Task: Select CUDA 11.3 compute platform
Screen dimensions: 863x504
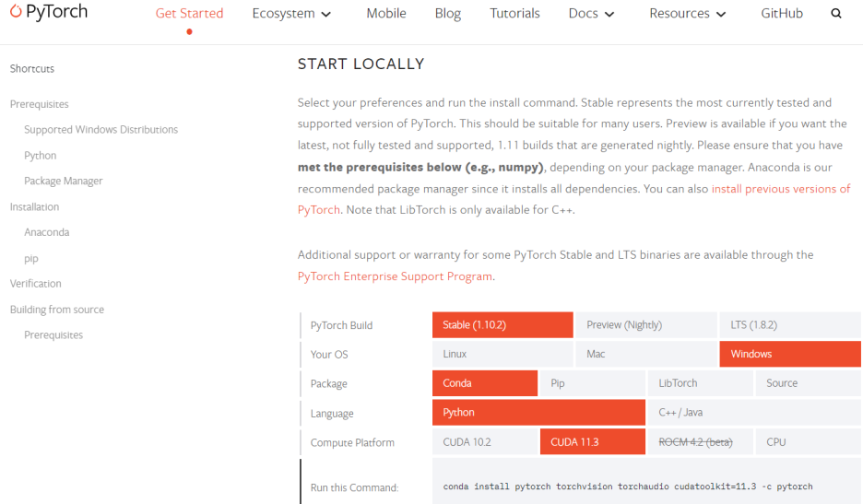Action: 593,442
